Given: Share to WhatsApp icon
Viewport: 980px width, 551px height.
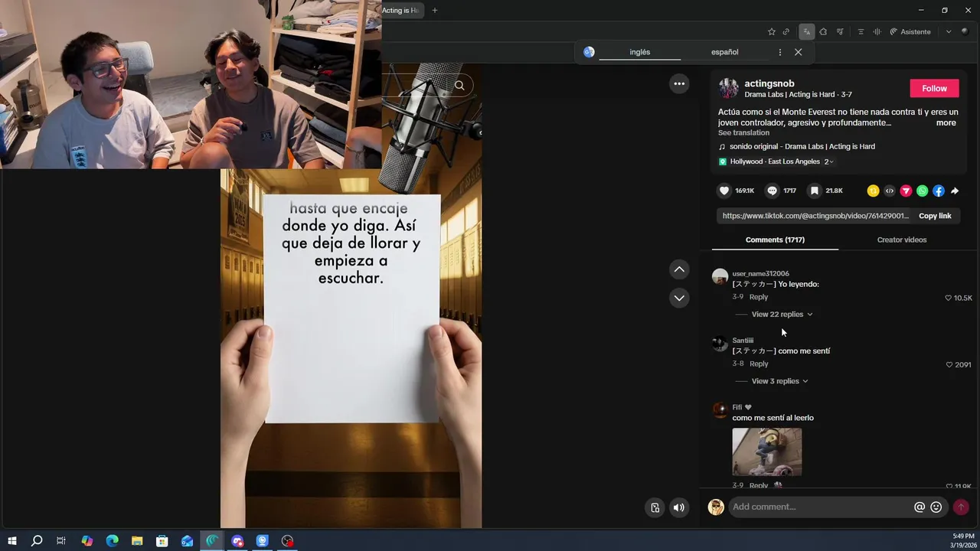Looking at the screenshot, I should coord(922,191).
